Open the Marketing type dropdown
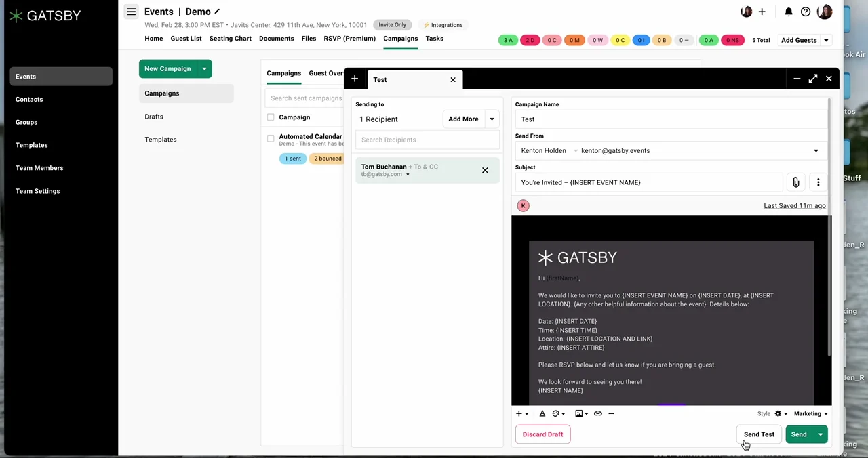The image size is (868, 458). [x=810, y=413]
